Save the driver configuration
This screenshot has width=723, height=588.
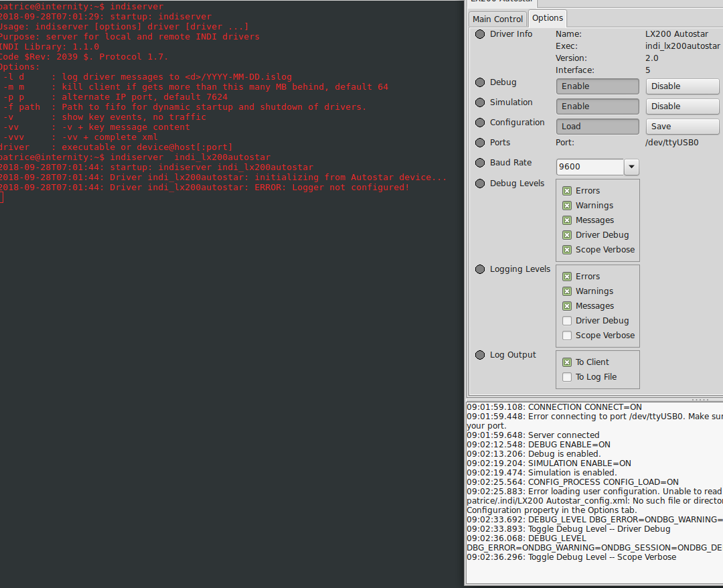pos(682,127)
